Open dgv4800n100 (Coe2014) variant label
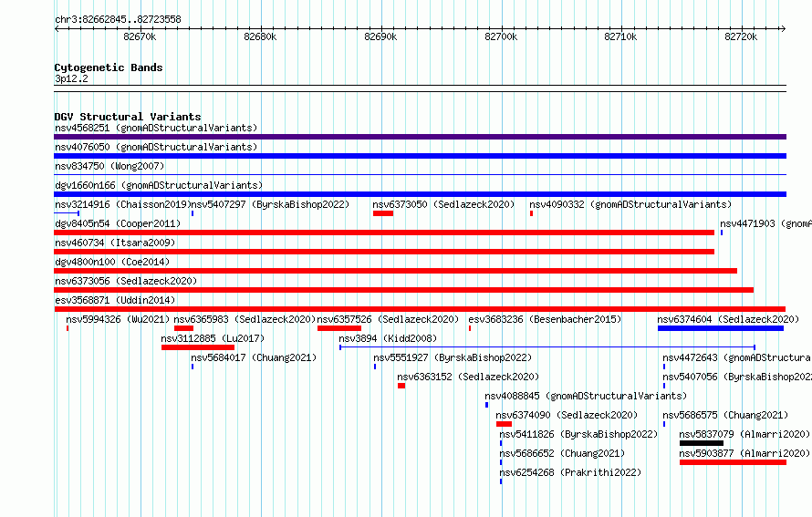 tap(112, 262)
